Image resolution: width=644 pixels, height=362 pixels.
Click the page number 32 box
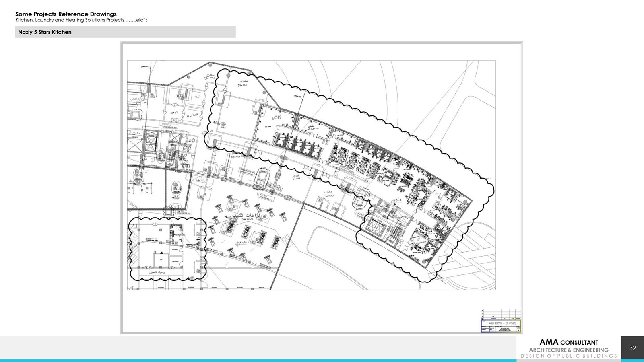point(632,348)
